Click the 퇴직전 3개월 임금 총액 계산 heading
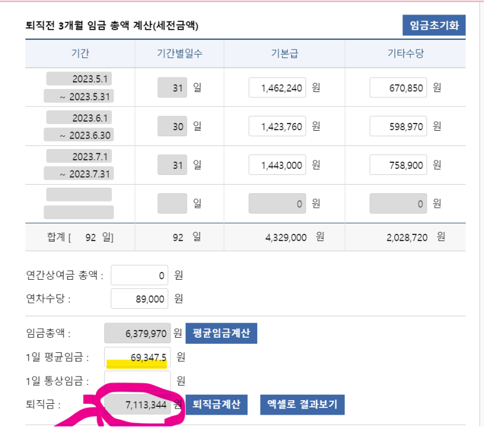Viewport: 484px width, 448px height. (112, 25)
